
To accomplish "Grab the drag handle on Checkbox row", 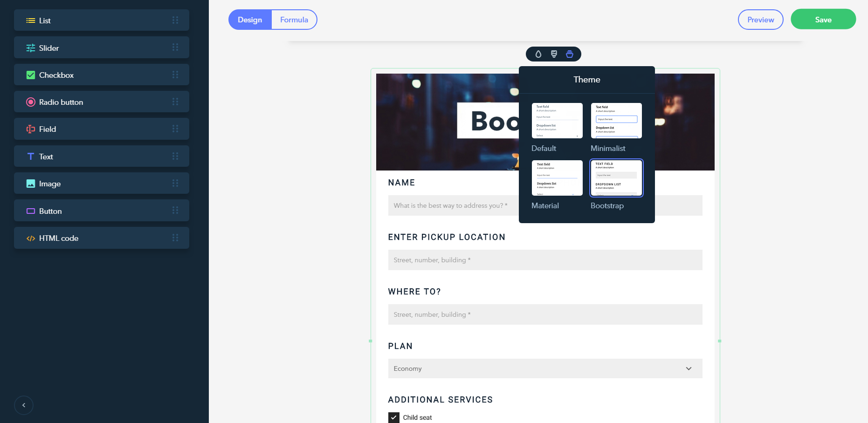I will pos(175,75).
